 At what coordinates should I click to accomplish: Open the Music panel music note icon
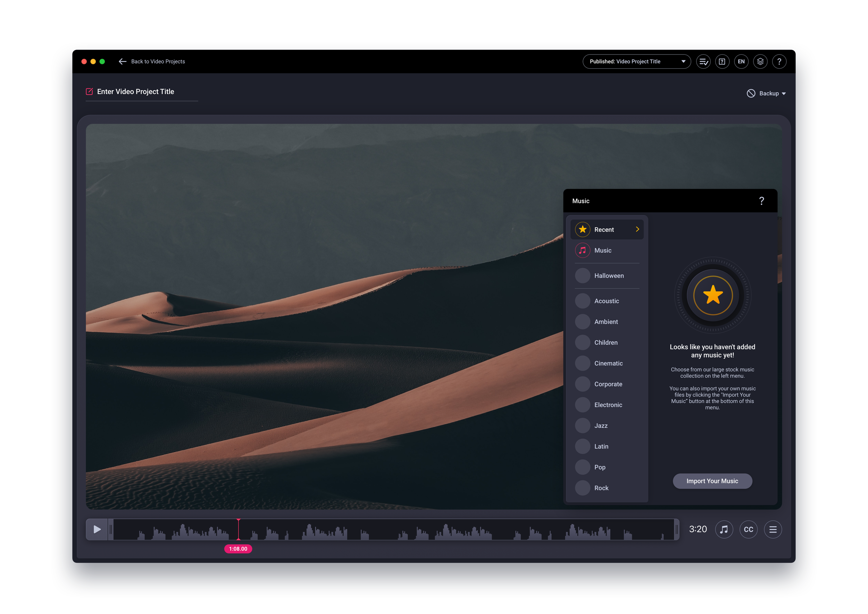click(583, 250)
